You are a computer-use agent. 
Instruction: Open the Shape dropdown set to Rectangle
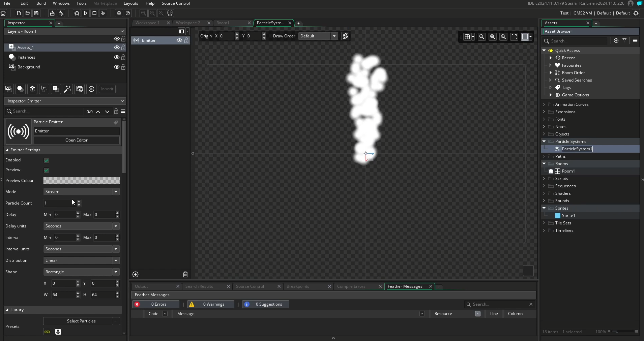click(x=82, y=272)
